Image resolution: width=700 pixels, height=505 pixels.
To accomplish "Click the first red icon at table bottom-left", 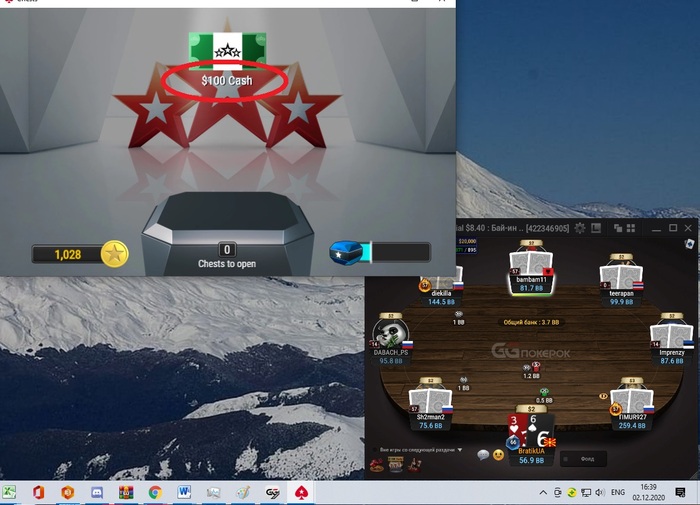I will pos(376,465).
